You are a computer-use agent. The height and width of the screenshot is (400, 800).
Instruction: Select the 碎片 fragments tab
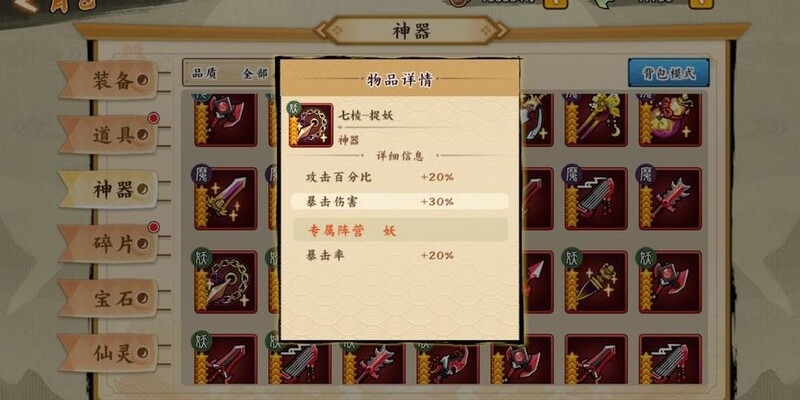tap(108, 244)
